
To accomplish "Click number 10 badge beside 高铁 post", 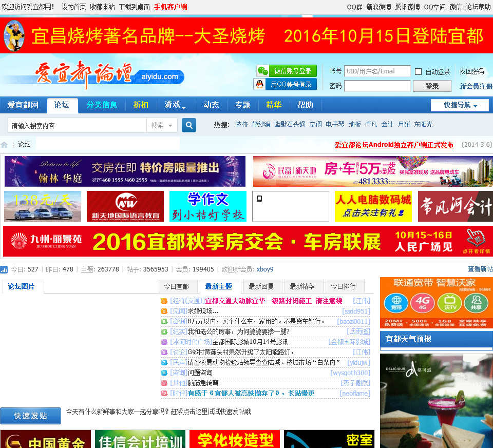I will coord(164,393).
